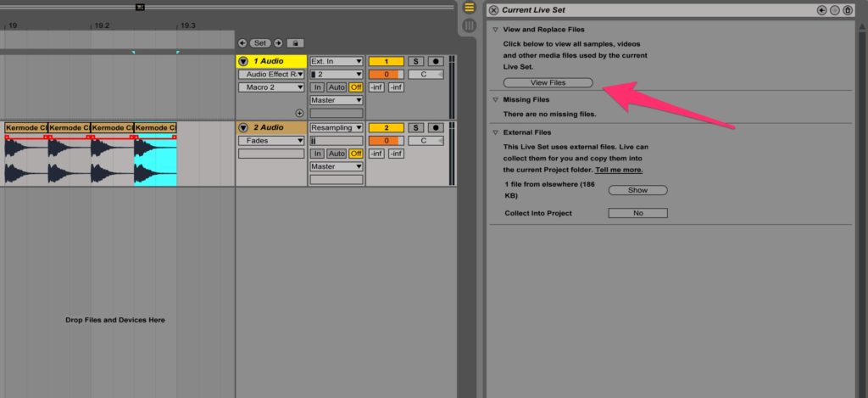Viewport: 868px width, 398px height.
Task: Solo the 2 Audio track
Action: (415, 127)
